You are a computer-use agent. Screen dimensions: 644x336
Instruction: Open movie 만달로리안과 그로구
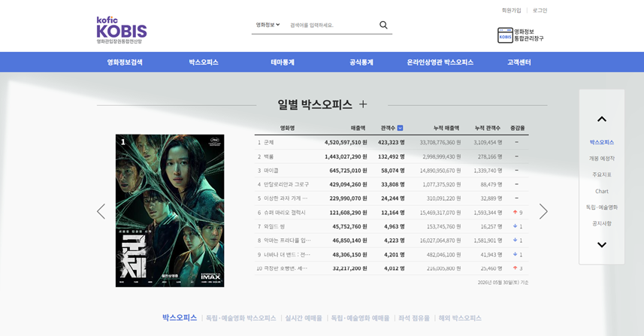[x=286, y=184]
